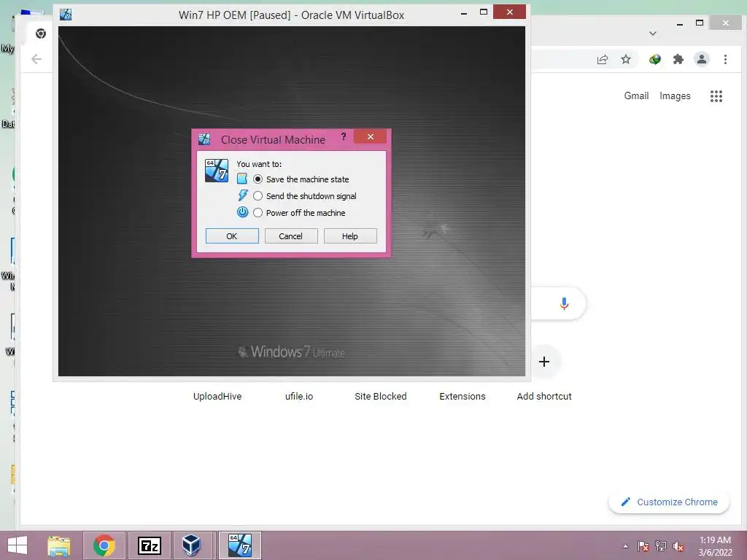Open the UploadHive shortcut
The image size is (747, 560).
pyautogui.click(x=217, y=396)
